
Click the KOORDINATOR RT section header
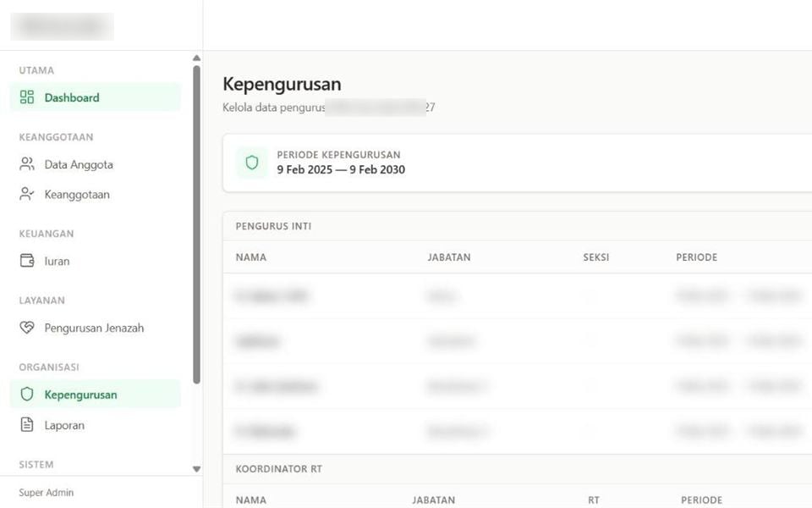click(x=278, y=468)
